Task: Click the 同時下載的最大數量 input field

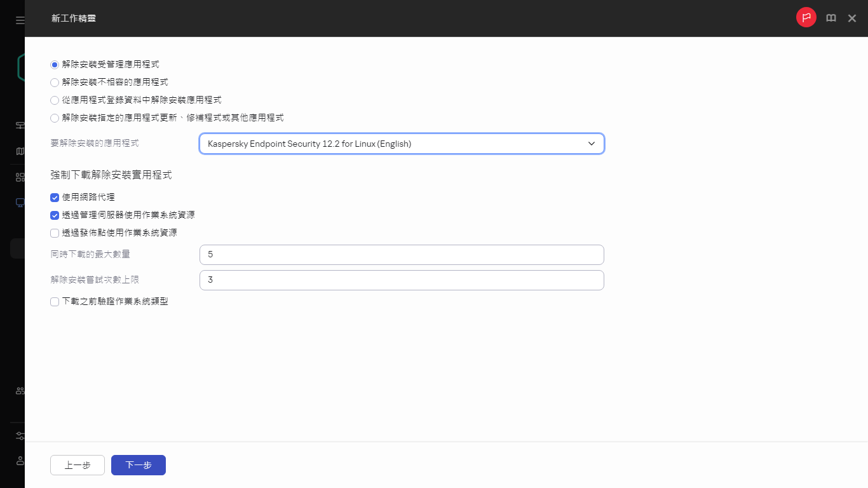Action: coord(402,255)
